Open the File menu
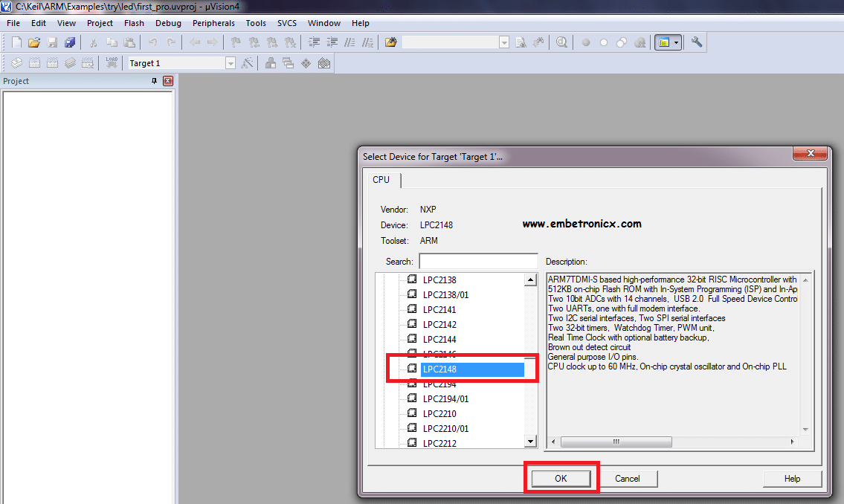 tap(13, 23)
